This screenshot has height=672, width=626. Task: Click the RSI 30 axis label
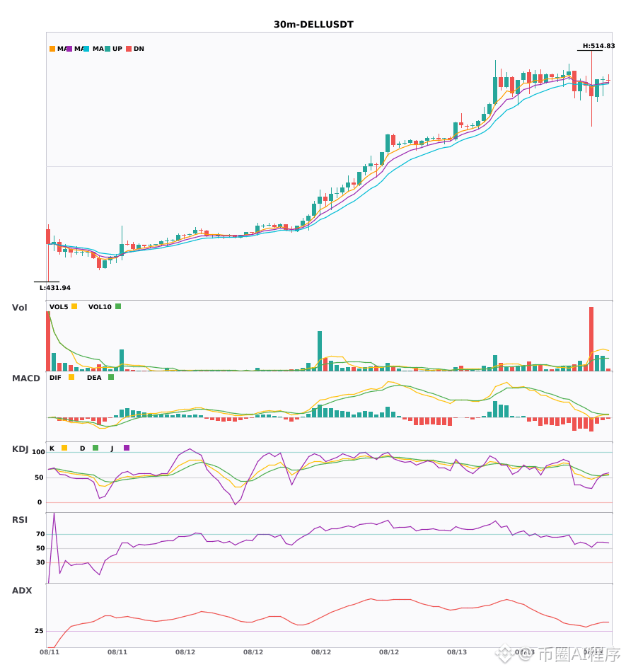click(40, 562)
